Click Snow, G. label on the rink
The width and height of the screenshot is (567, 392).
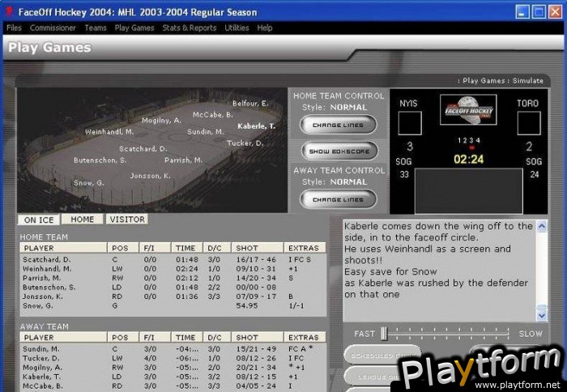point(89,183)
